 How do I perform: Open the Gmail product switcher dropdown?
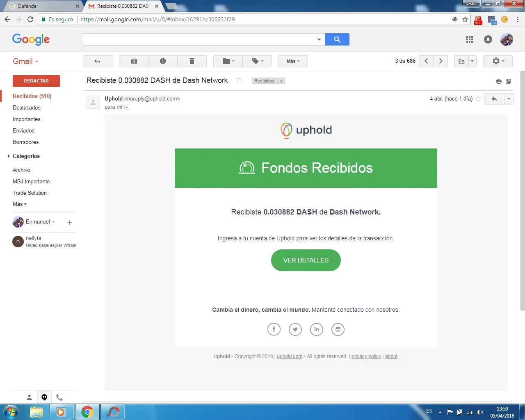point(25,61)
